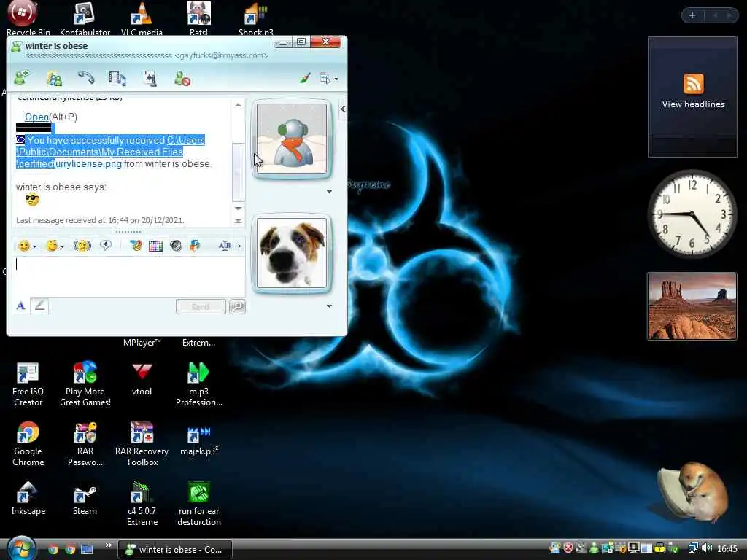The image size is (747, 560).
Task: Click the first Chrome quick launch icon beside Start
Action: [x=53, y=550]
